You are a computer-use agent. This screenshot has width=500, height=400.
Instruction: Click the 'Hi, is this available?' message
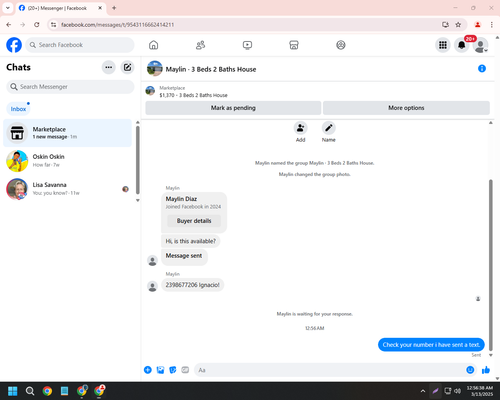pyautogui.click(x=191, y=241)
